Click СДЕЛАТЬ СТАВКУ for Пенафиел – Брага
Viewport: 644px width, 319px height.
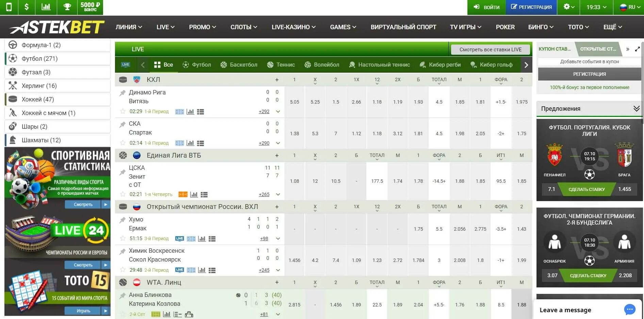pyautogui.click(x=587, y=189)
